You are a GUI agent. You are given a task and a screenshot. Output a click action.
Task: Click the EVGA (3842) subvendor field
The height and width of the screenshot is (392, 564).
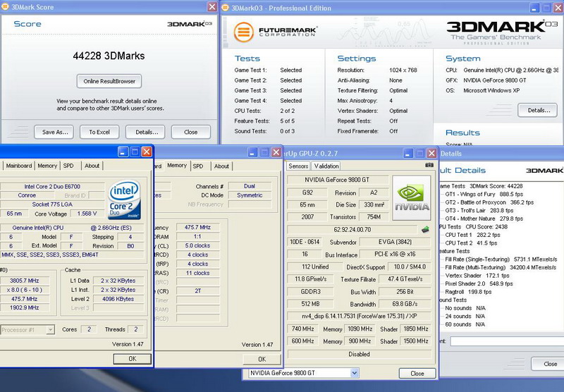point(395,242)
